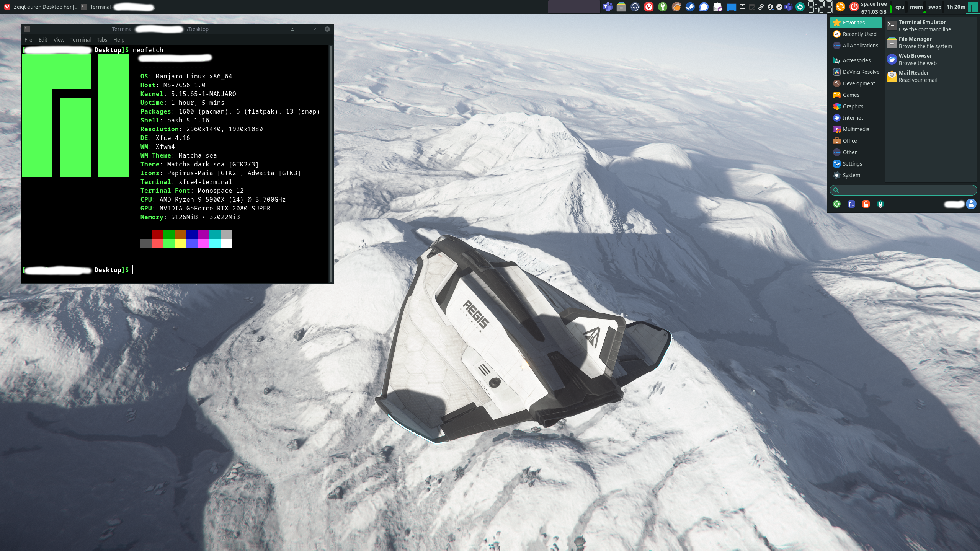The image size is (980, 551).
Task: Select Terminal window button in the taskbar
Action: point(118,7)
